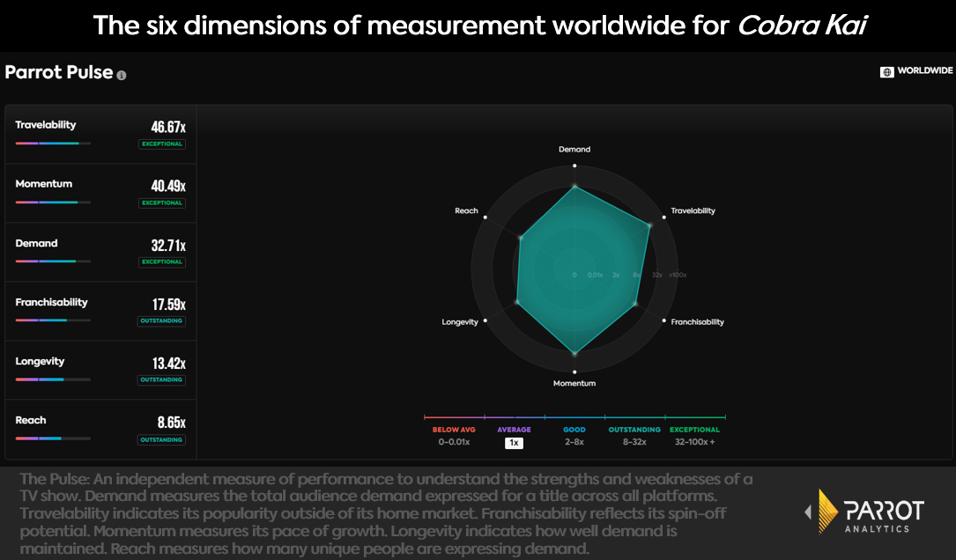
Task: Click the color scale line above the legend
Action: pos(574,417)
